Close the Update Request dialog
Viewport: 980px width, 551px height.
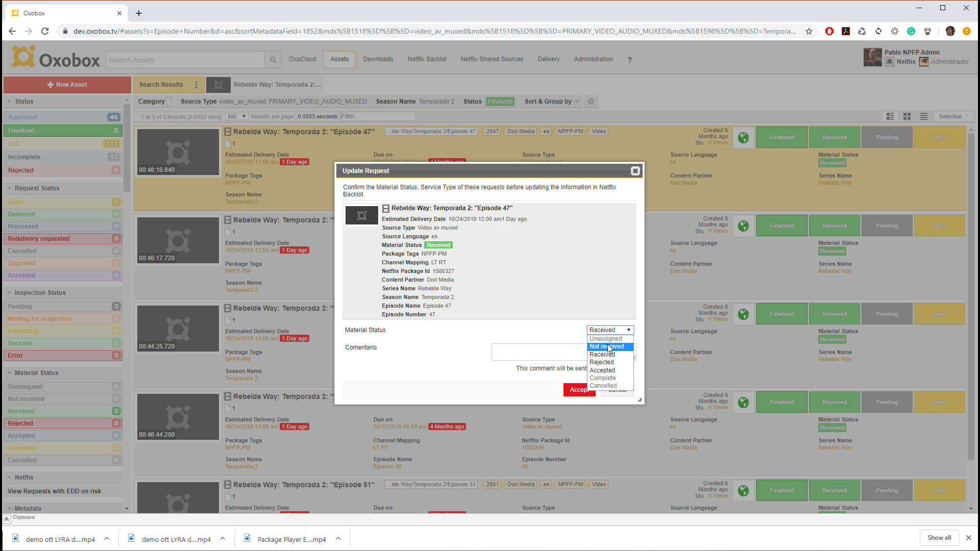coord(635,171)
